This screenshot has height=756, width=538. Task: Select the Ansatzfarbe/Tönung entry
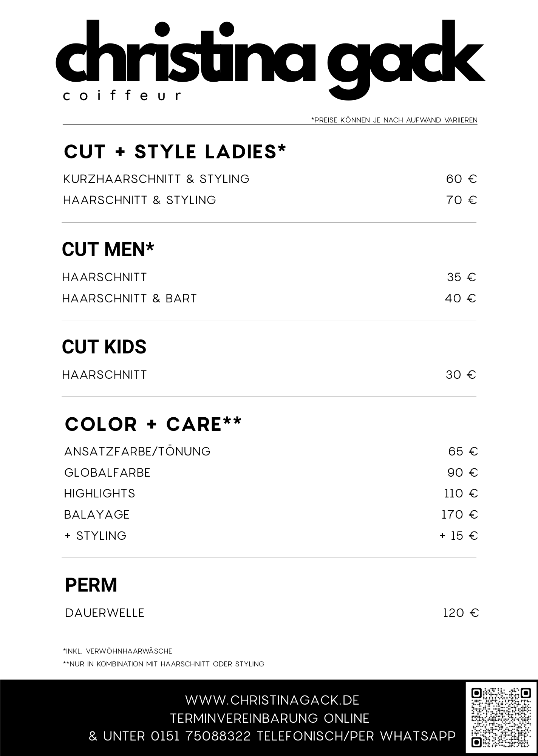tap(138, 452)
